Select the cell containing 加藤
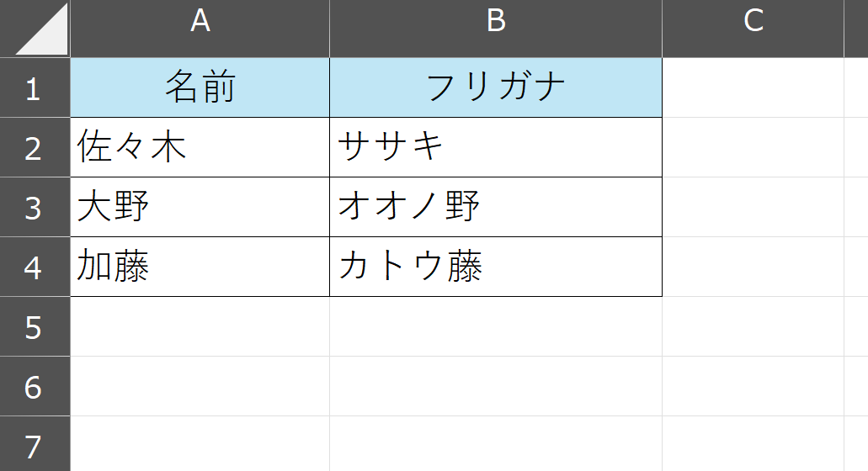The image size is (868, 471). 200,267
